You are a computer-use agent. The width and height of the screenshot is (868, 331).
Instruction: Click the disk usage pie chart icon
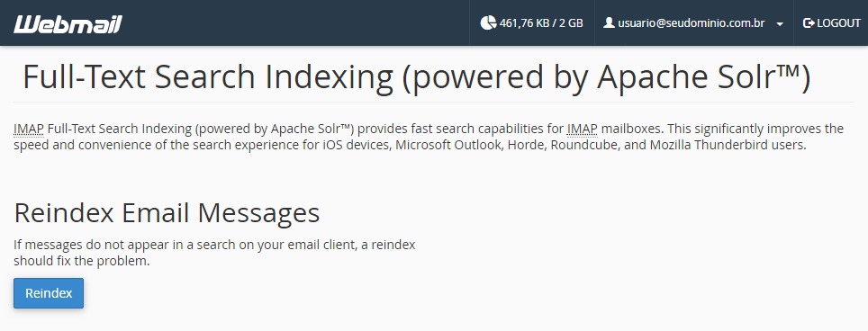pyautogui.click(x=488, y=22)
